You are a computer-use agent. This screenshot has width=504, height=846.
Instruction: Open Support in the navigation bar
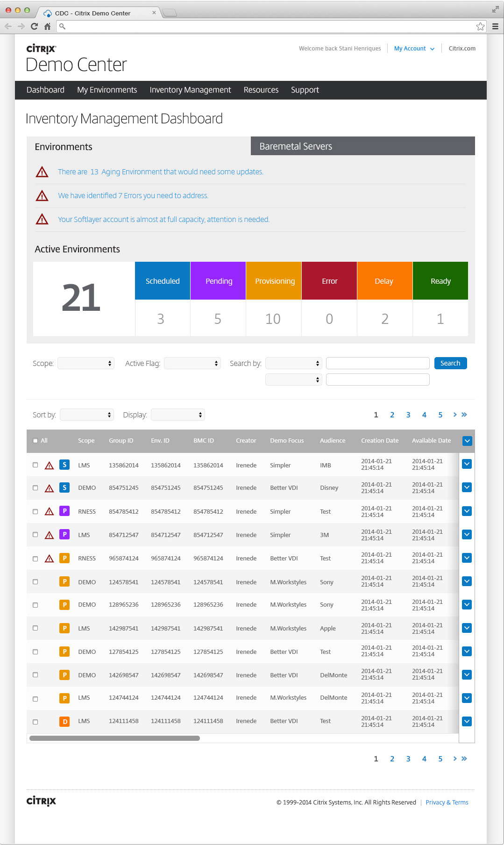click(305, 90)
